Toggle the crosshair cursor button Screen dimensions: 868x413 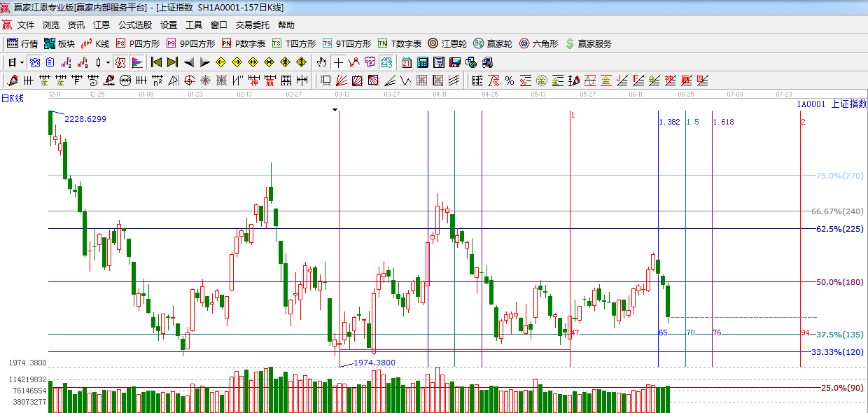[338, 62]
